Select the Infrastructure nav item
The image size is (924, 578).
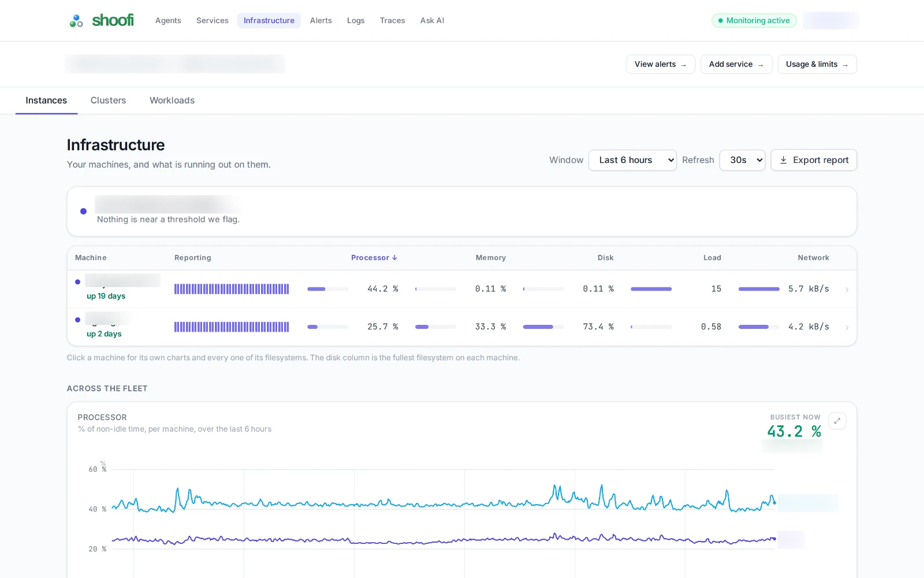point(269,21)
